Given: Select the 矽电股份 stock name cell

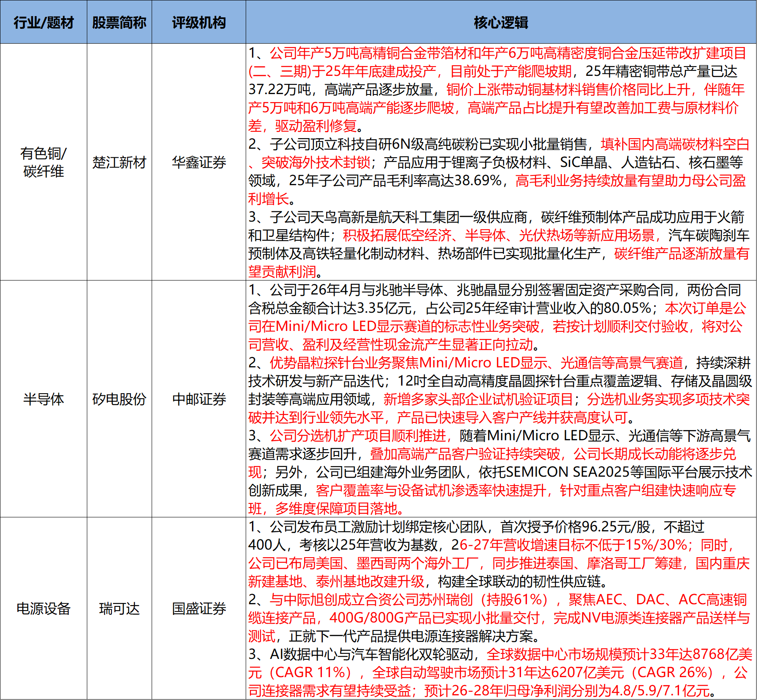Looking at the screenshot, I should pyautogui.click(x=119, y=399).
